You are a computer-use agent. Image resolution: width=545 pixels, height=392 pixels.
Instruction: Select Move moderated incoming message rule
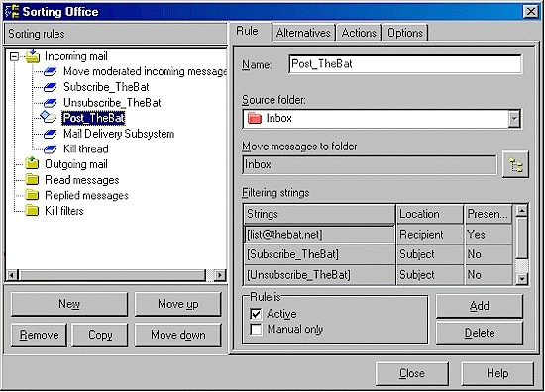[145, 72]
